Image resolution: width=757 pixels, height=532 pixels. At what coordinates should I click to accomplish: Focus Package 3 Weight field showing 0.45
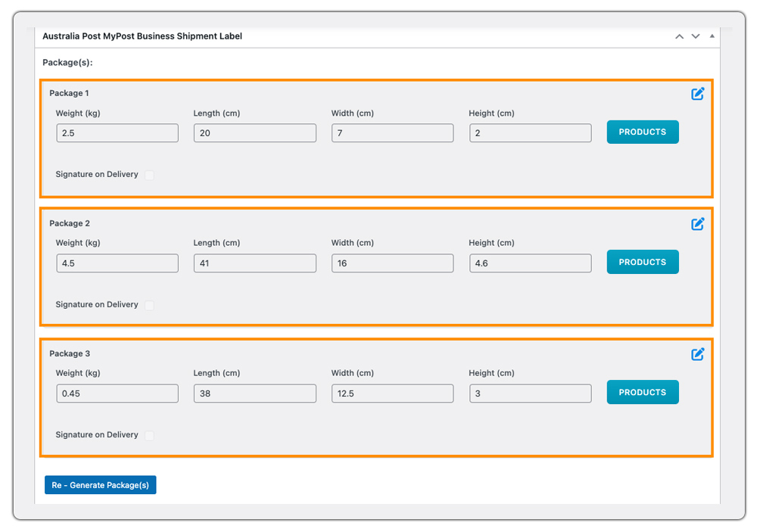[117, 394]
